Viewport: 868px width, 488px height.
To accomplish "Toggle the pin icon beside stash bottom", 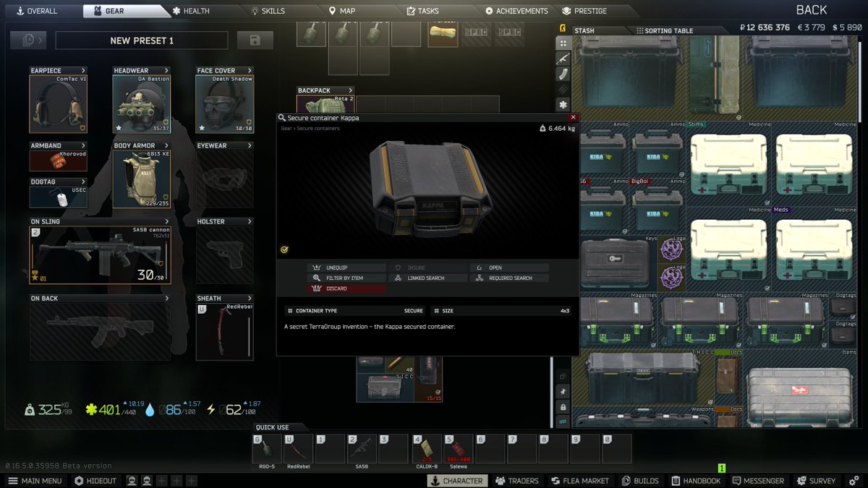I will (563, 391).
